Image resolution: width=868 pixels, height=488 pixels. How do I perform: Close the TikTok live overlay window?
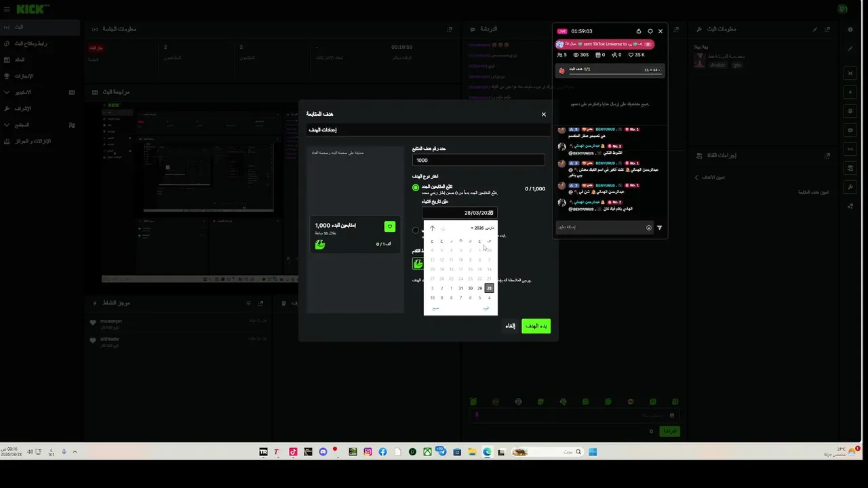point(660,31)
